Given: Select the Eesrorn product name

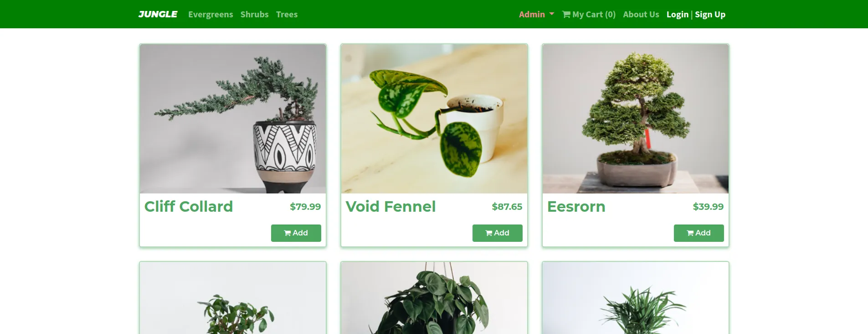Looking at the screenshot, I should point(576,207).
